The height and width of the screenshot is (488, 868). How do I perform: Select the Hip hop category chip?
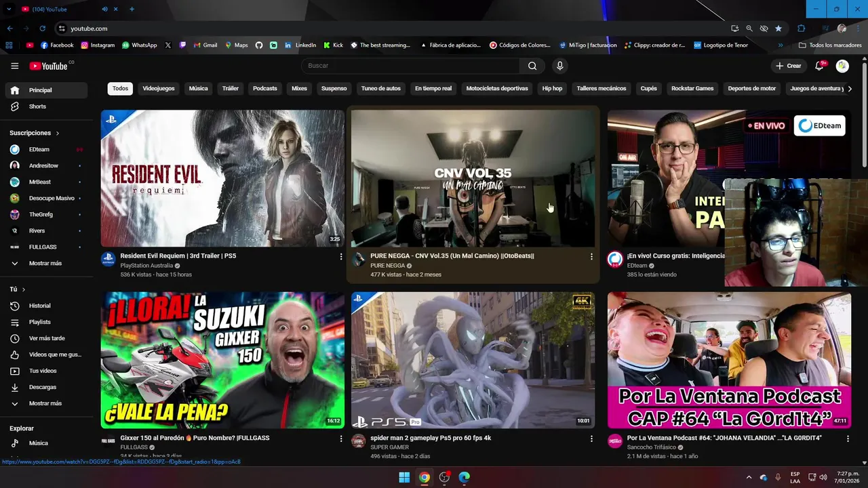point(552,88)
